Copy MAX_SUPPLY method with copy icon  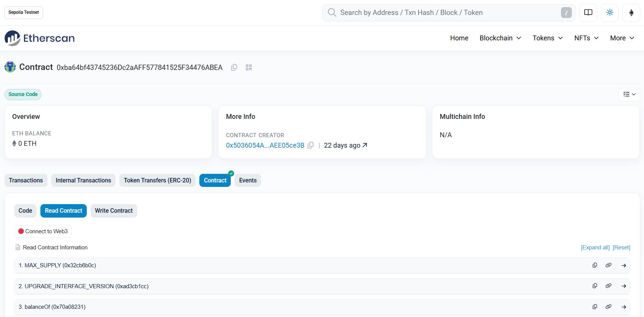[595, 265]
